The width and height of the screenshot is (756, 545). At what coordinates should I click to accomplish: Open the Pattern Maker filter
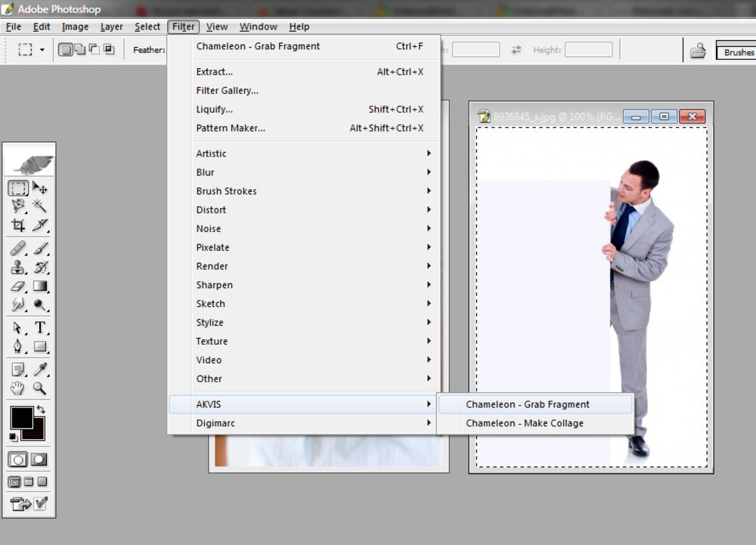click(304, 128)
